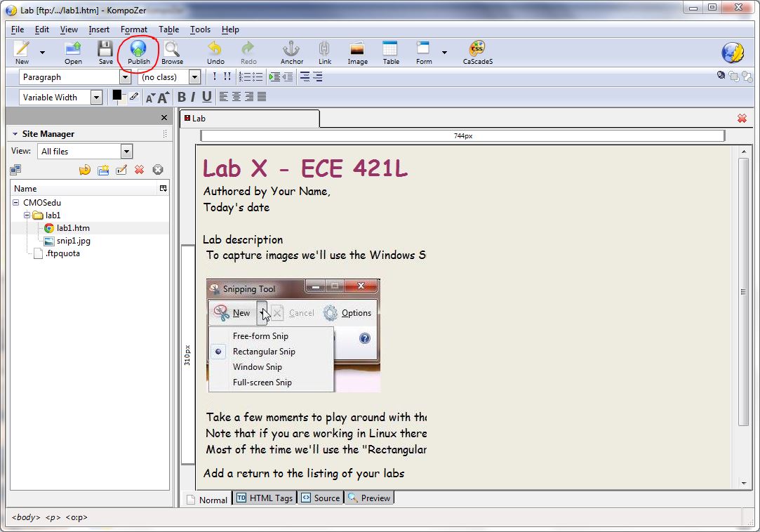The image size is (760, 532).
Task: Click the Image insert icon
Action: (x=357, y=51)
